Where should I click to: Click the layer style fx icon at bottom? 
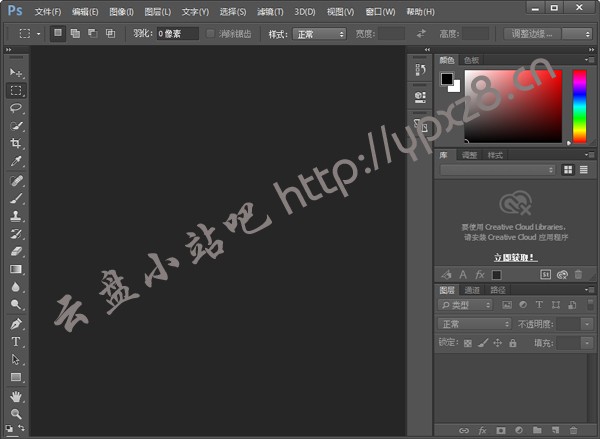(482, 431)
